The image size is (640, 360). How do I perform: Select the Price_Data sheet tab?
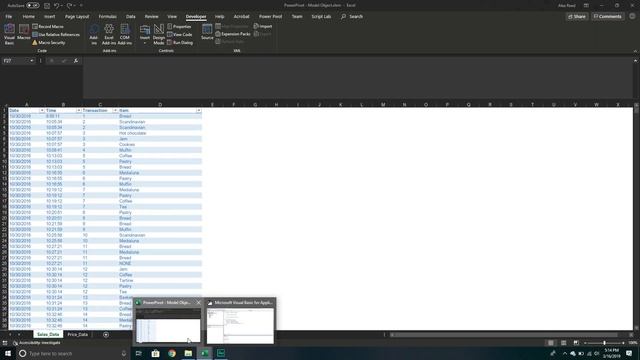78,334
